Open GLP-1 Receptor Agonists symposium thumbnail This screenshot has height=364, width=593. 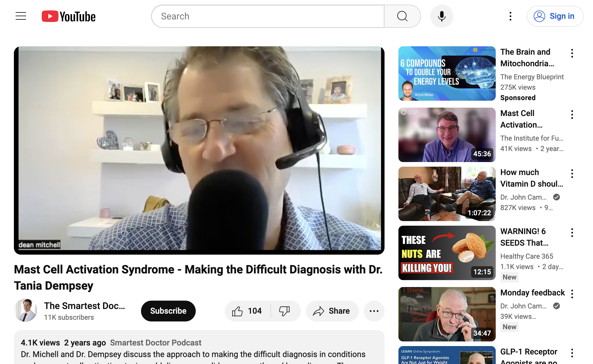click(447, 355)
